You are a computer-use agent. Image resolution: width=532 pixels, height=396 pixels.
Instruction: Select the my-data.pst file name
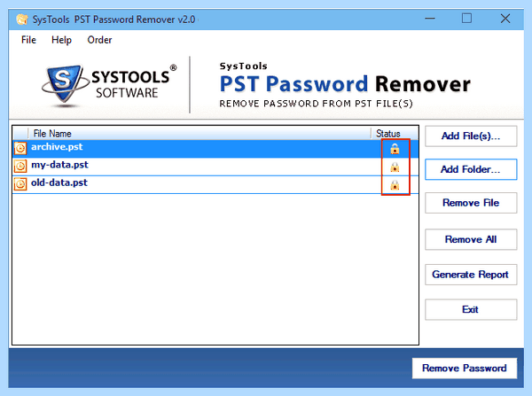(59, 165)
